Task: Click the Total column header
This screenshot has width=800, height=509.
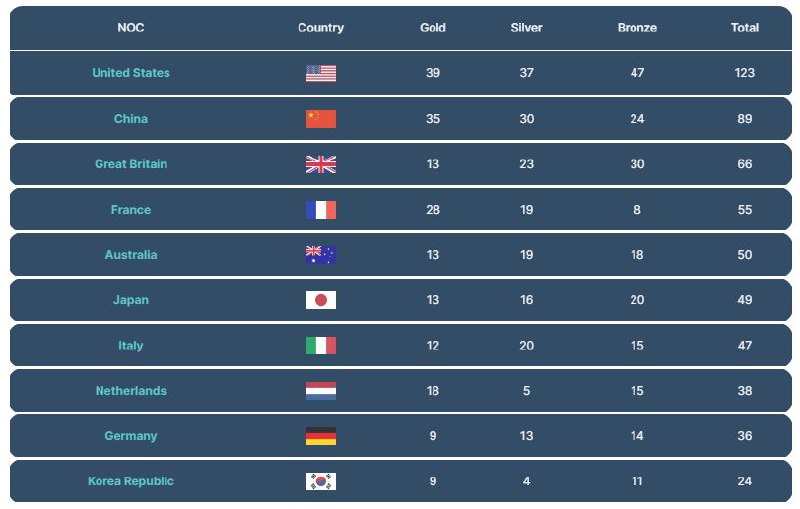Action: (x=745, y=28)
